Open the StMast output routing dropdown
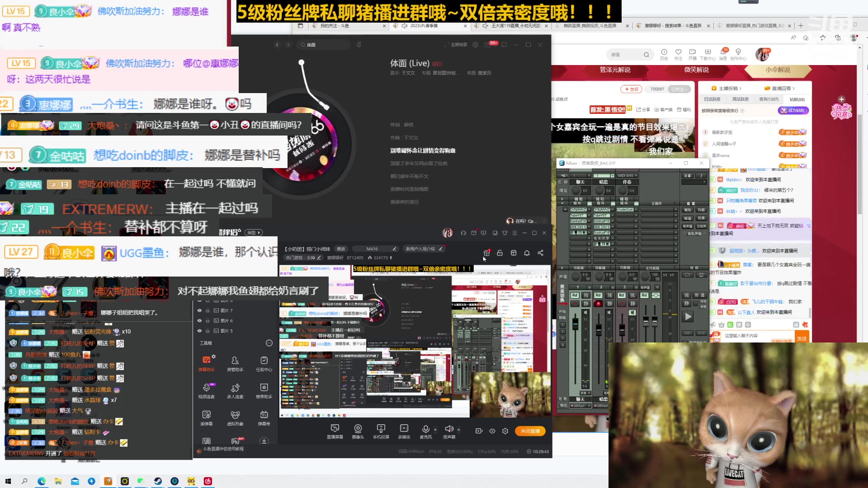 point(589,406)
